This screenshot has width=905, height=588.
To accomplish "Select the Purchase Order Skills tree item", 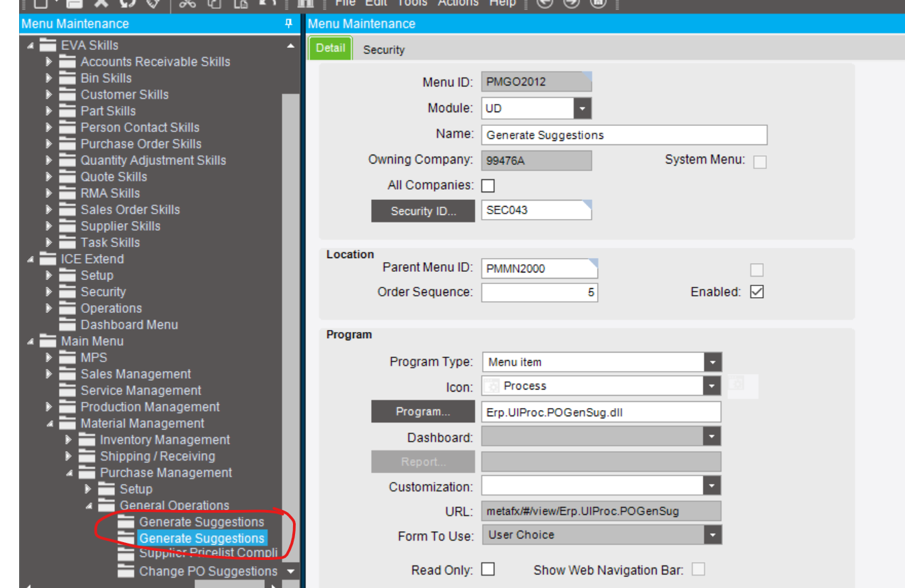I will click(141, 144).
